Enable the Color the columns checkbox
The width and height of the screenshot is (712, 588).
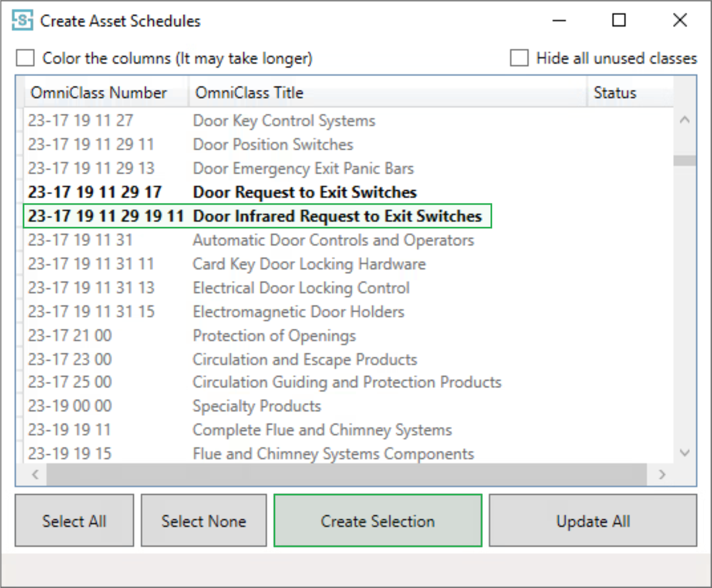[26, 58]
